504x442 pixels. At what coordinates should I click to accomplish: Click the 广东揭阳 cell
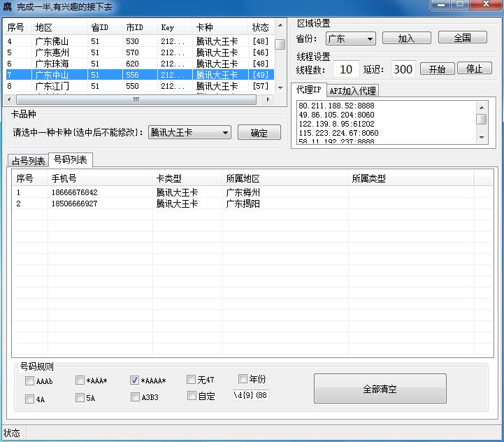[243, 204]
